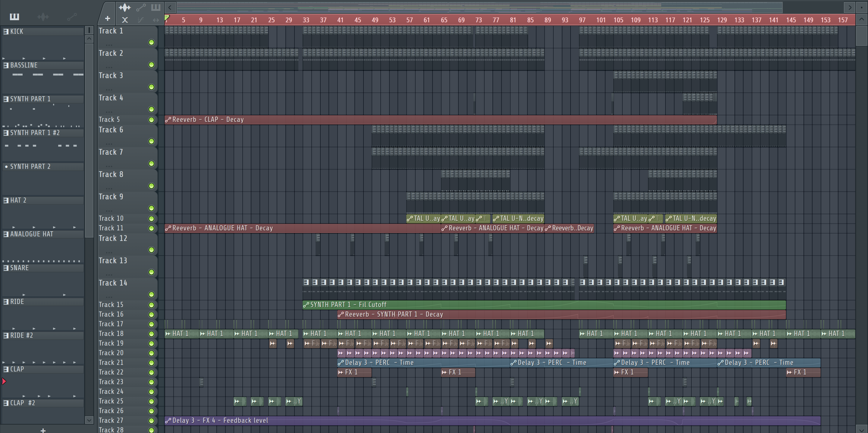Viewport: 868px width, 433px height.
Task: Click bar 33 on the timeline ruler
Action: click(x=306, y=20)
